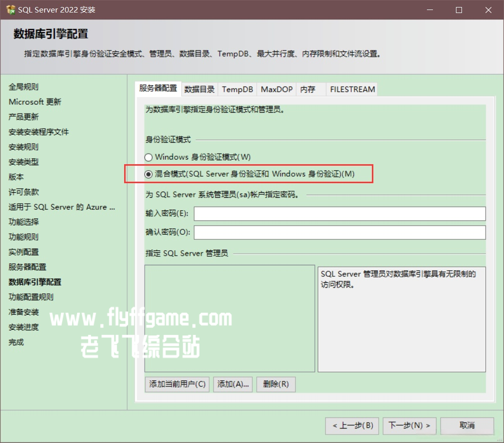
Task: Focus the 确认密码 confirm field
Action: [x=339, y=232]
